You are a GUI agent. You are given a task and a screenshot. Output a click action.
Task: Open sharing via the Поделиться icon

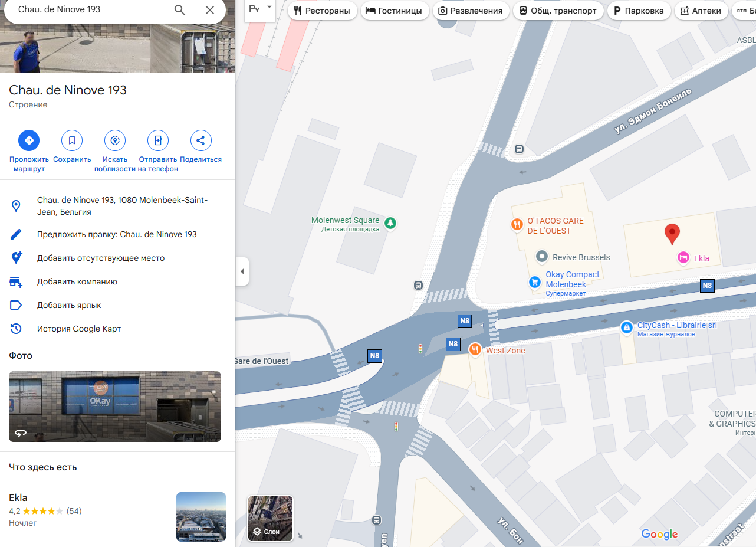point(201,140)
